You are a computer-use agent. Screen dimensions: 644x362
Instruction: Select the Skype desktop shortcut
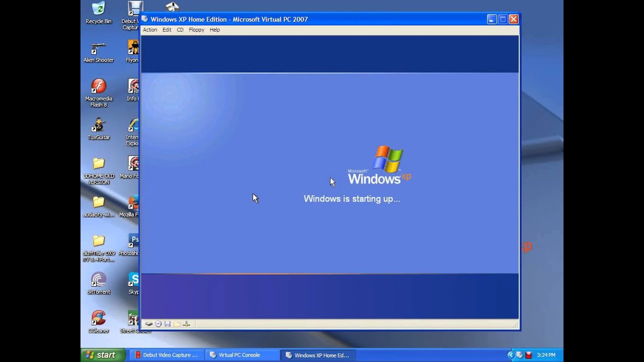[134, 284]
